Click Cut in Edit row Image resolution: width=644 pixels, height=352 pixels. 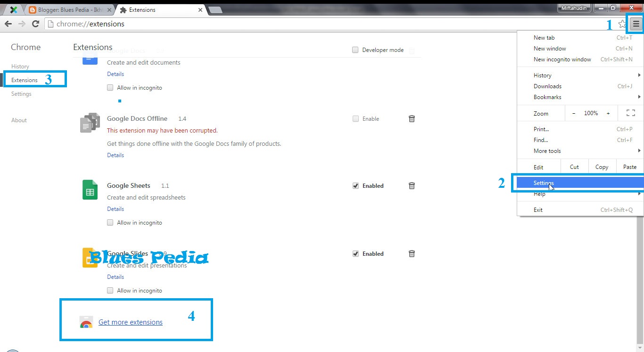(574, 167)
